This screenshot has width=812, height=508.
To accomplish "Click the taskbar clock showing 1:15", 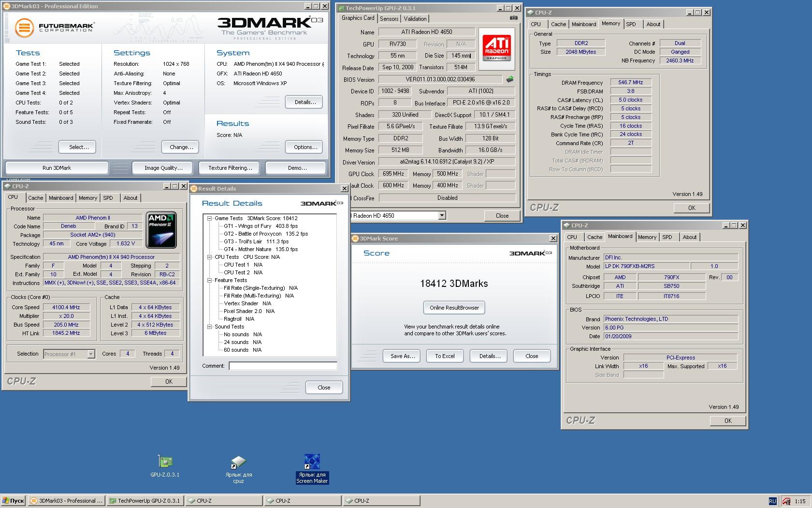I will pos(800,501).
